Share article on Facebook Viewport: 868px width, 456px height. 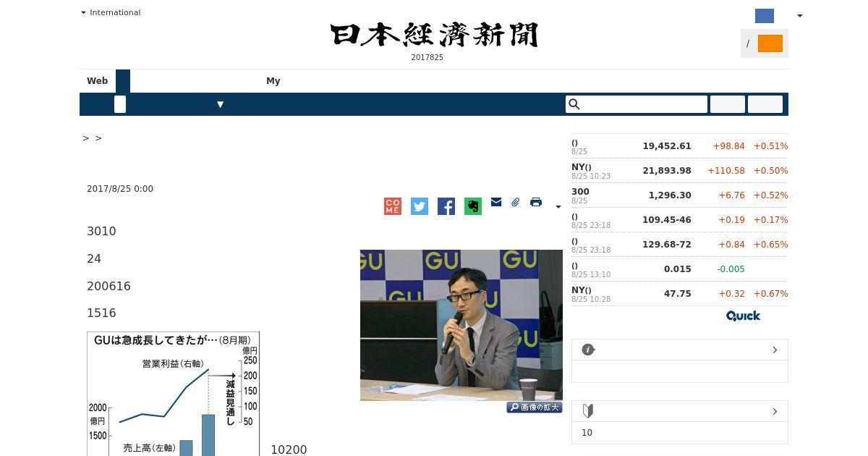point(446,206)
